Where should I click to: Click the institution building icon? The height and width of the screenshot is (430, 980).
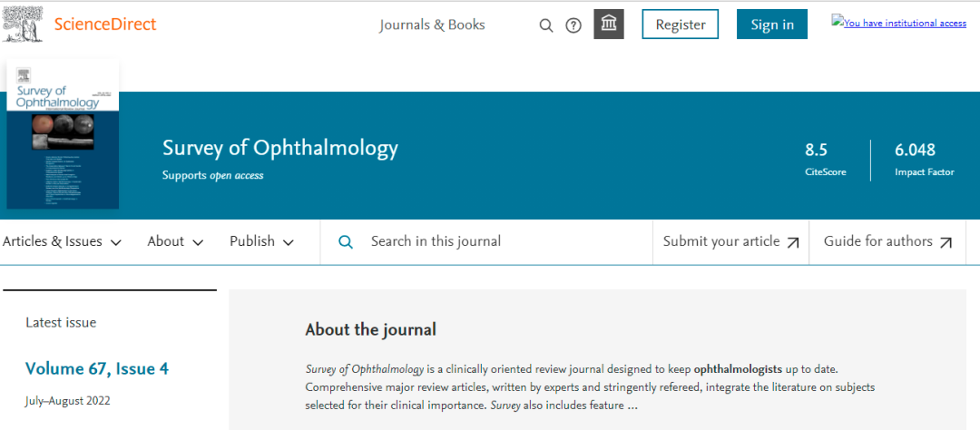pos(609,24)
